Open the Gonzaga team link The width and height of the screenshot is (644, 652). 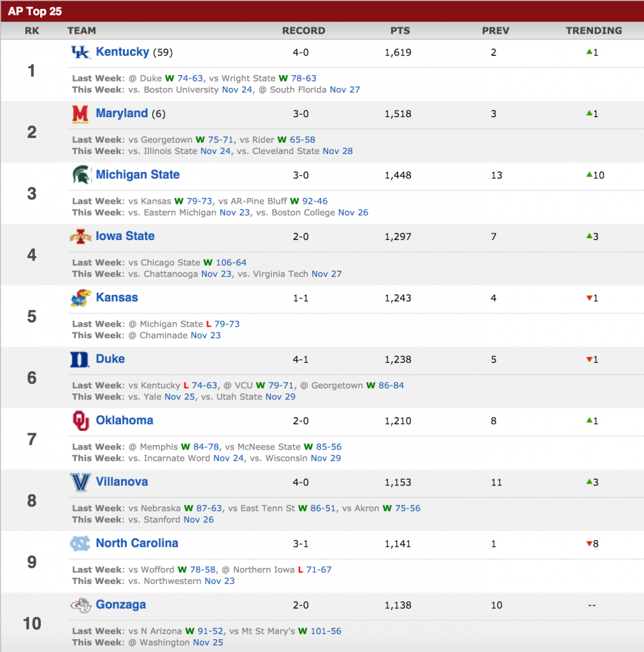[120, 605]
